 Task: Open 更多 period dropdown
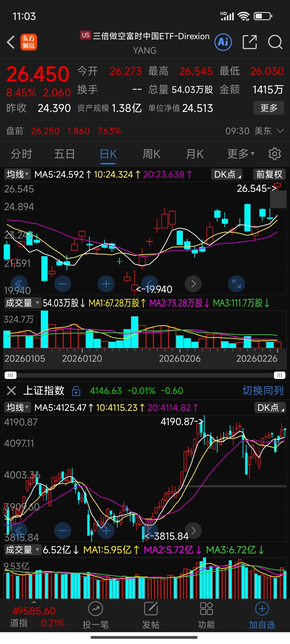241,154
